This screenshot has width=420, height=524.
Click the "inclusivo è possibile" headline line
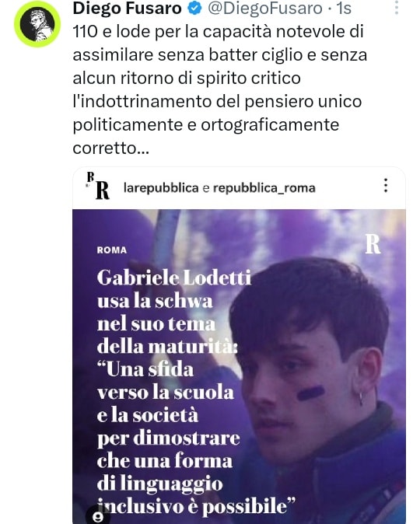[196, 507]
